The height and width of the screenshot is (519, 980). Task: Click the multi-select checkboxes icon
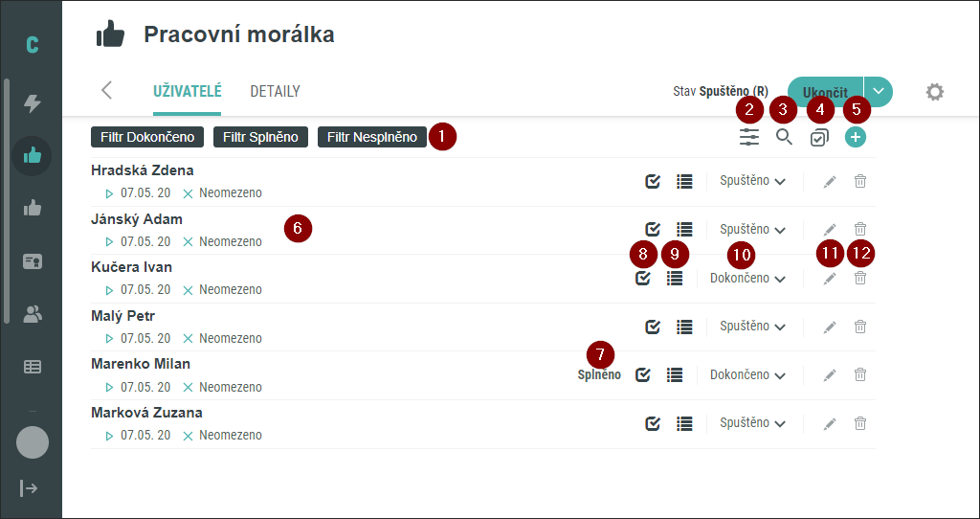coord(819,138)
